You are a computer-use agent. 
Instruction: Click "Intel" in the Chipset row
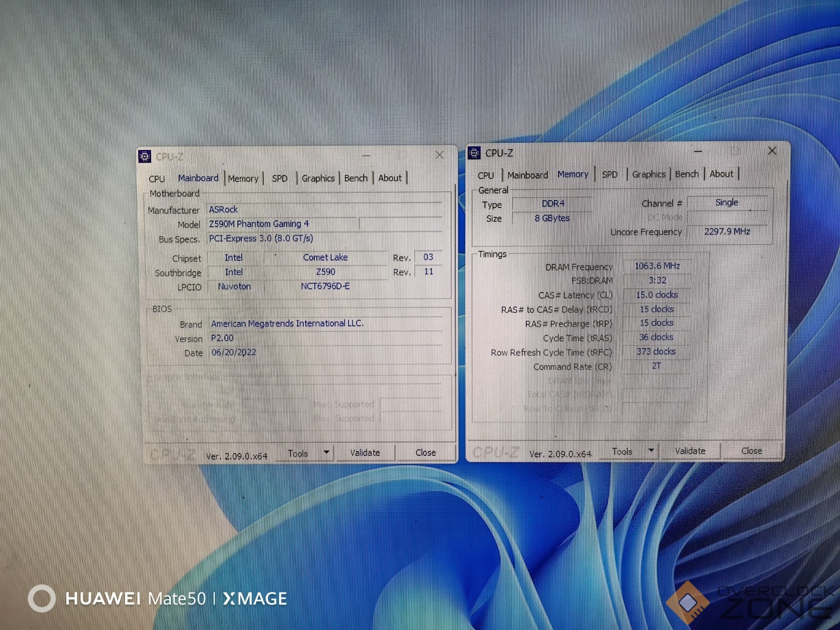[234, 258]
